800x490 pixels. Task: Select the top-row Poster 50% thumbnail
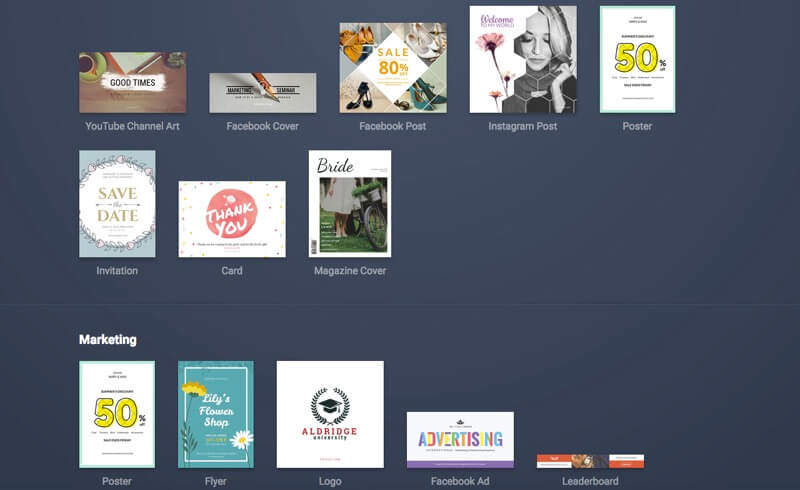637,59
